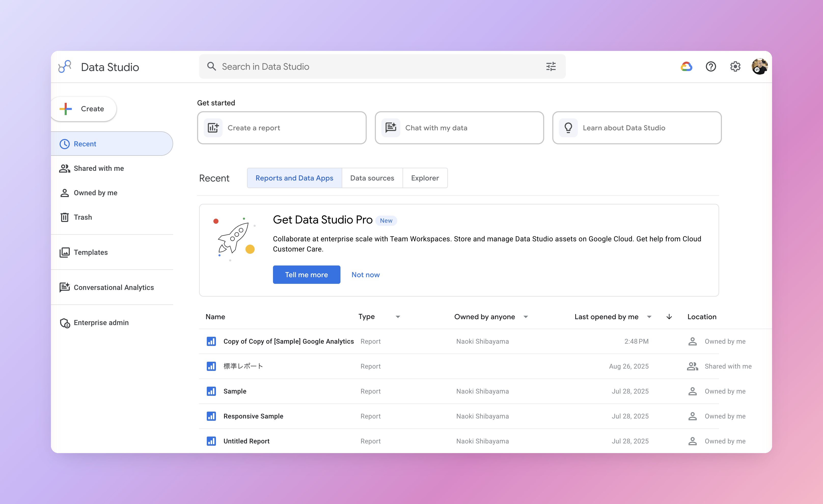Open the 標準レポート report

coord(243,366)
